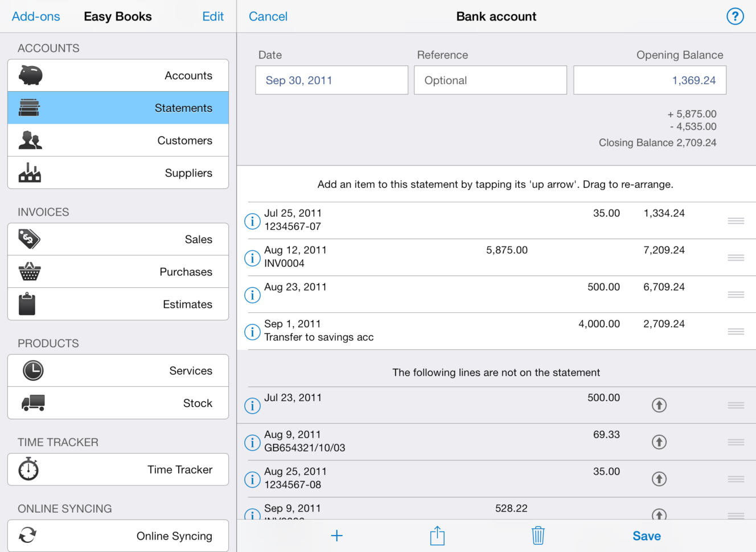Open details for the INV0004 transaction
Viewport: 756px width, 552px height.
[x=252, y=258]
